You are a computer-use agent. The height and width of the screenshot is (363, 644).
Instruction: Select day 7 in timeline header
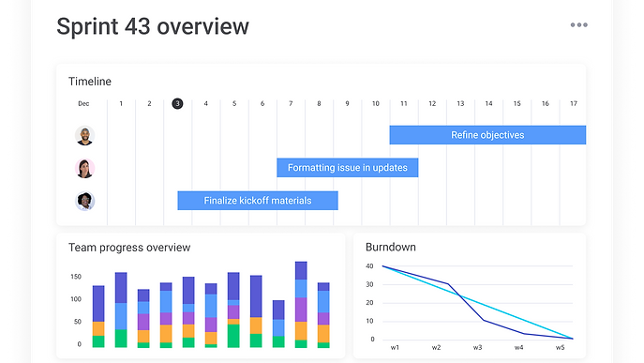(x=291, y=103)
